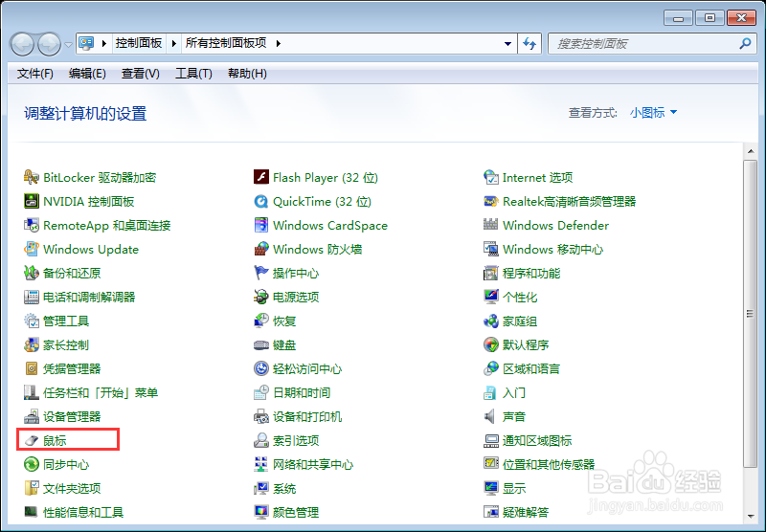Open the 任务栏和「开始」菜单 link
Image resolution: width=766 pixels, height=532 pixels.
click(x=101, y=392)
